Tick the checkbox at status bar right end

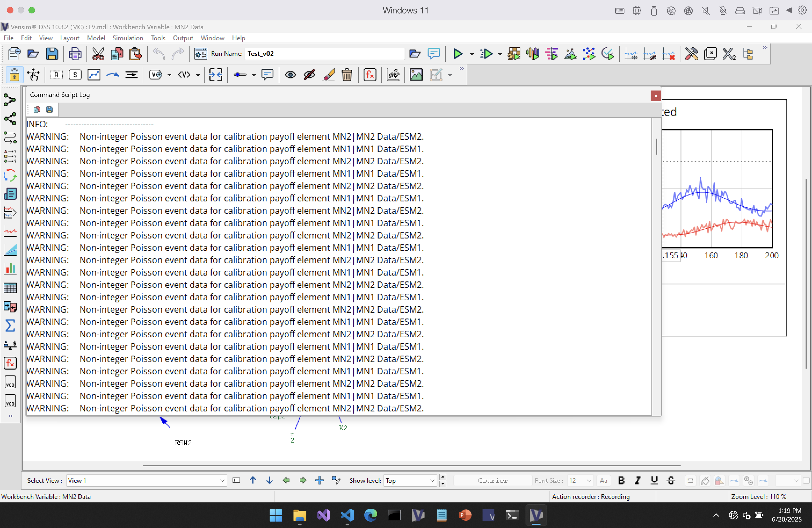pyautogui.click(x=806, y=480)
